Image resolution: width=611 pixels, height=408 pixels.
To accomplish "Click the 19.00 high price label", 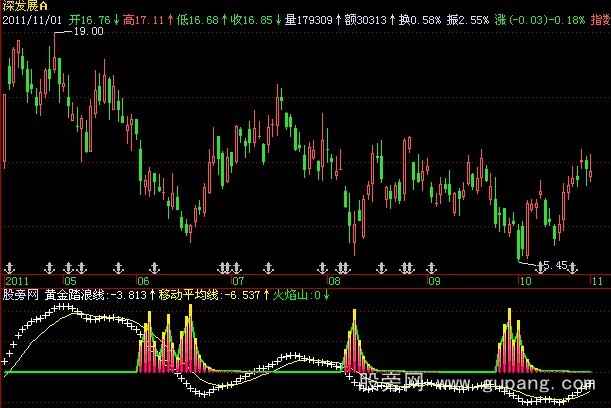I will [89, 33].
